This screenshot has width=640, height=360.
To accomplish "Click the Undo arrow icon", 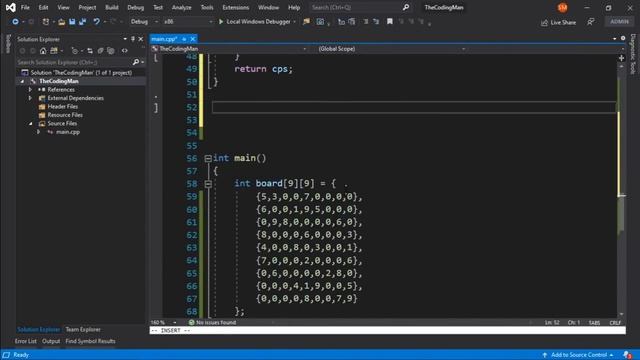I will 96,22.
